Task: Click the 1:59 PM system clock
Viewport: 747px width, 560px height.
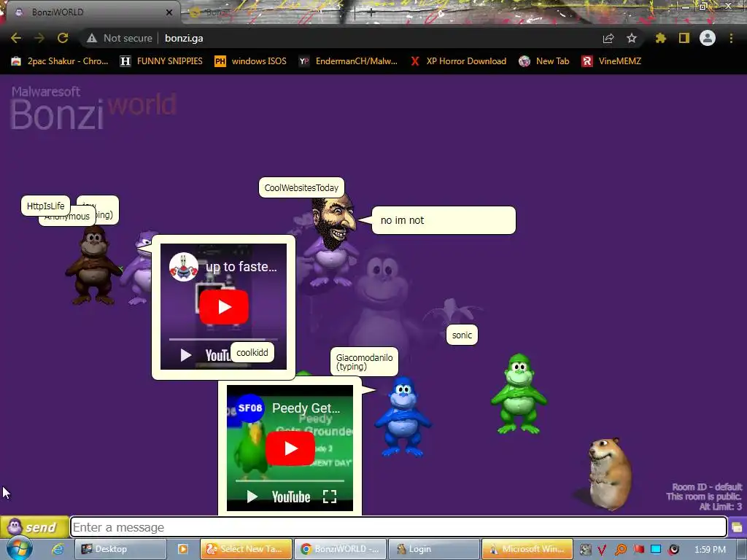Action: 711,550
